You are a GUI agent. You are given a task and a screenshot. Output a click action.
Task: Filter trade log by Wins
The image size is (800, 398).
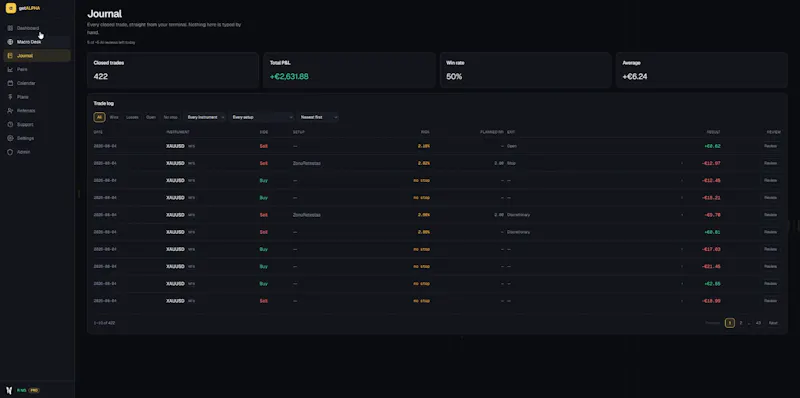[x=114, y=117]
